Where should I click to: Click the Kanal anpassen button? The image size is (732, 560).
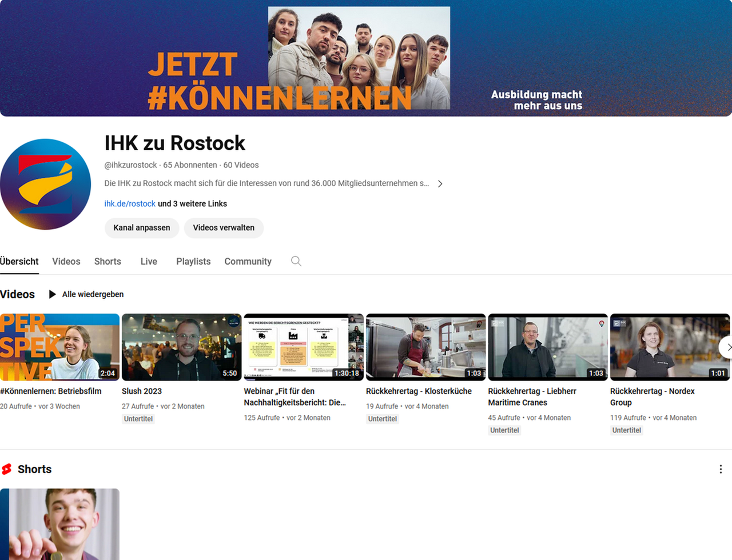pyautogui.click(x=142, y=227)
